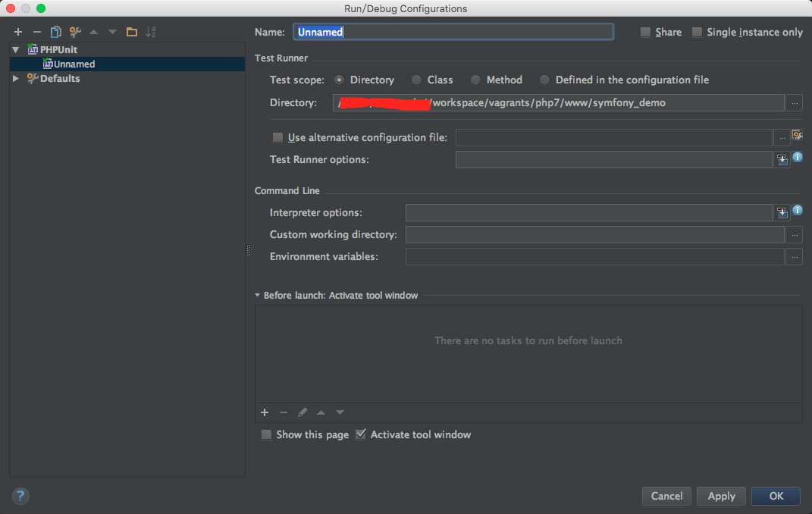The width and height of the screenshot is (812, 514).
Task: Enable the Share checkbox
Action: pyautogui.click(x=645, y=32)
